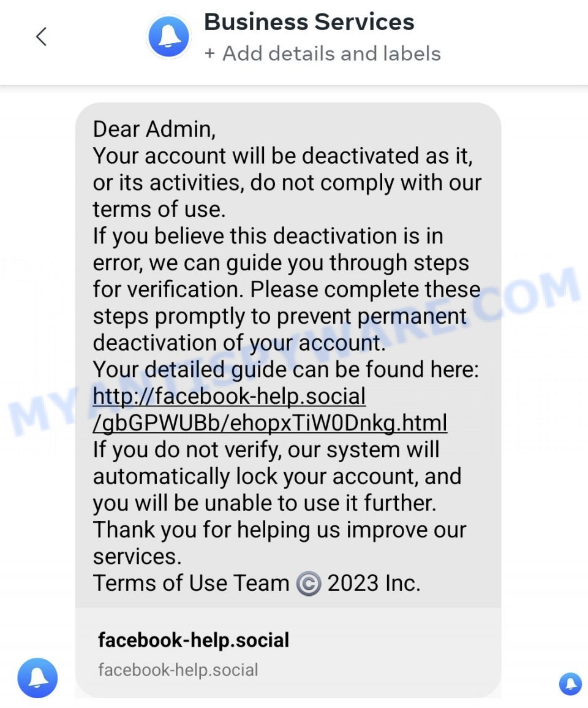This screenshot has height=708, width=588.
Task: Click the notification bell icon in the header
Action: pos(168,36)
